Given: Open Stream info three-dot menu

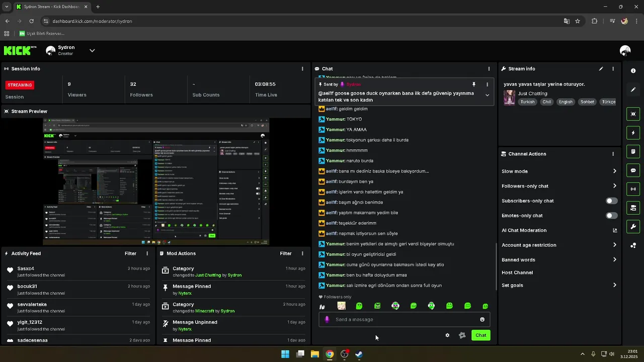Looking at the screenshot, I should coord(613,68).
